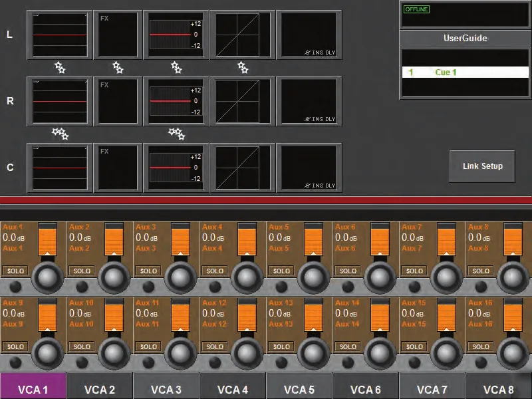Click the small round button below Aux 4 SOLO
The height and width of the screenshot is (399, 532).
[215, 287]
